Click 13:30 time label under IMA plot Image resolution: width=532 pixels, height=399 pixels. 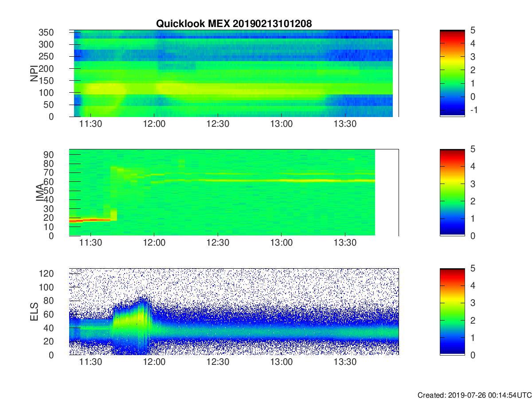[345, 243]
